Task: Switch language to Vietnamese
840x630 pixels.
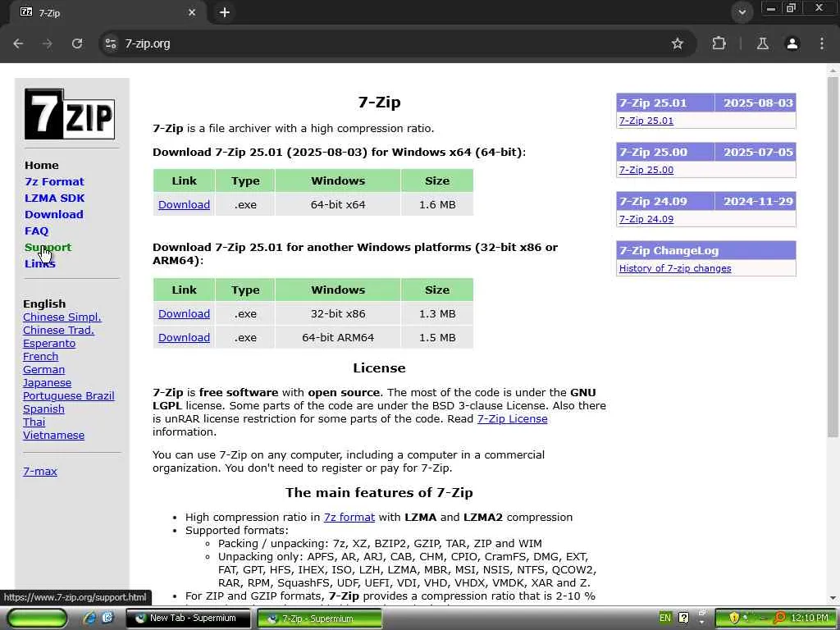Action: tap(53, 435)
